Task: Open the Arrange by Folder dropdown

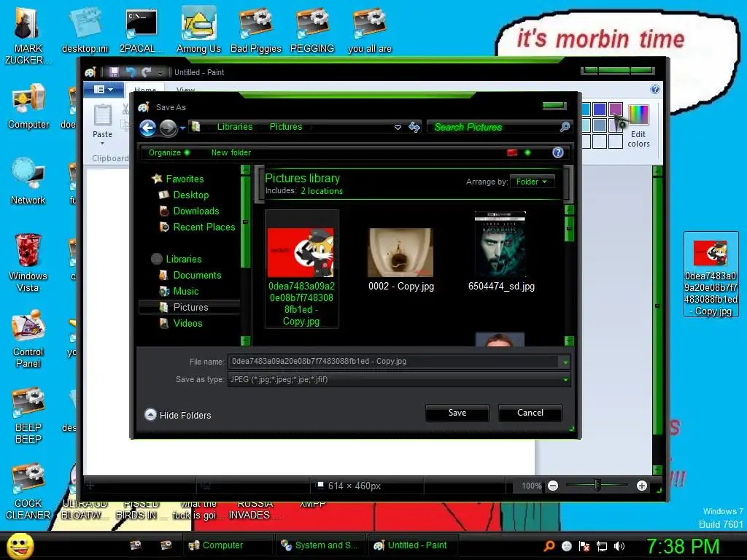Action: coord(532,182)
